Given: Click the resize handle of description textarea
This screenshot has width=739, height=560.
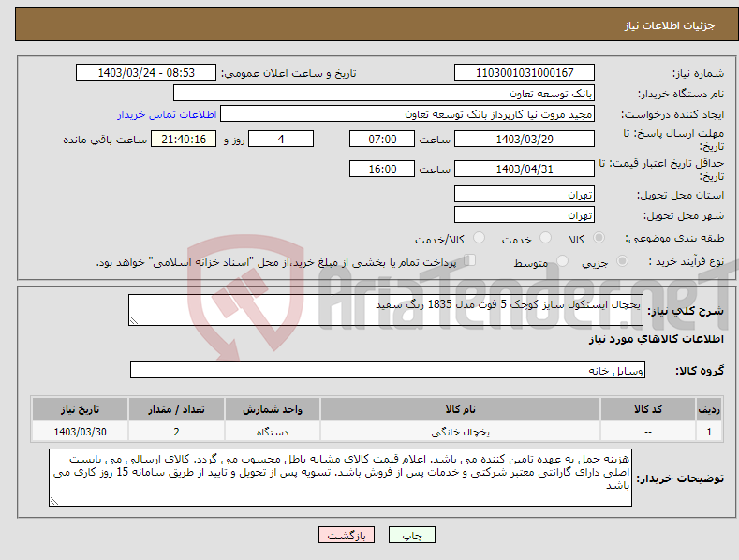Looking at the screenshot, I should click(134, 320).
